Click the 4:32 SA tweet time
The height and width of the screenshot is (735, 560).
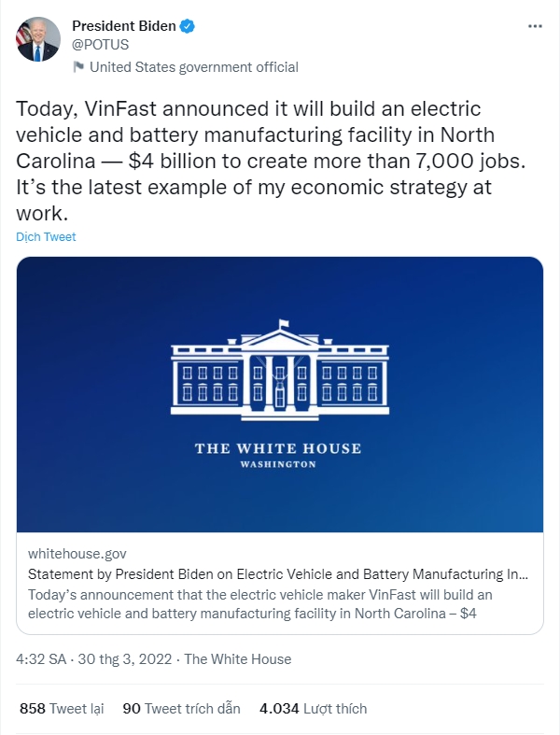(41, 659)
